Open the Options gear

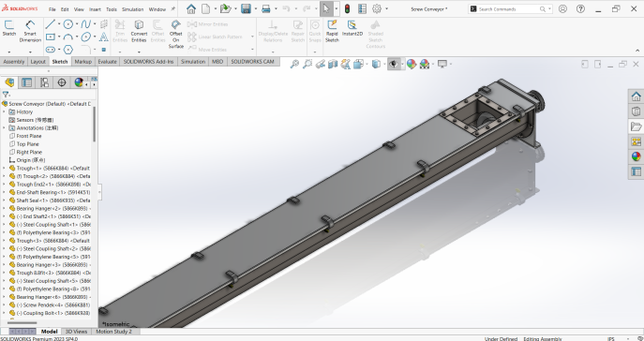[x=376, y=8]
